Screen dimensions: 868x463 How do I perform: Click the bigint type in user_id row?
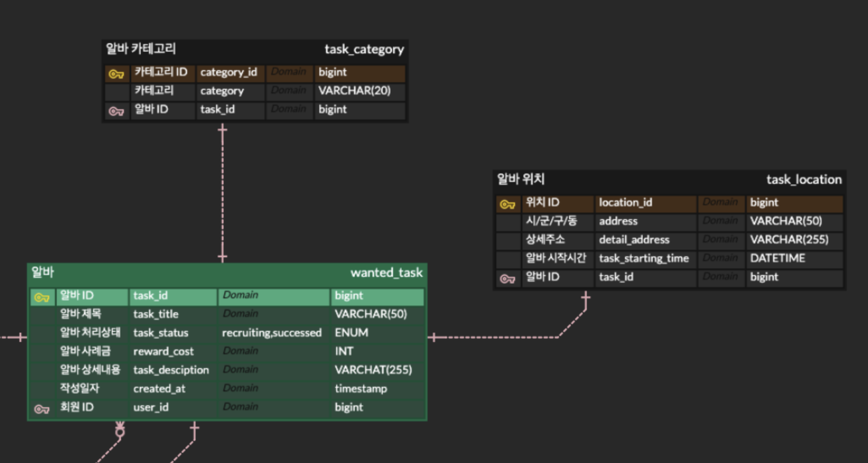point(377,408)
